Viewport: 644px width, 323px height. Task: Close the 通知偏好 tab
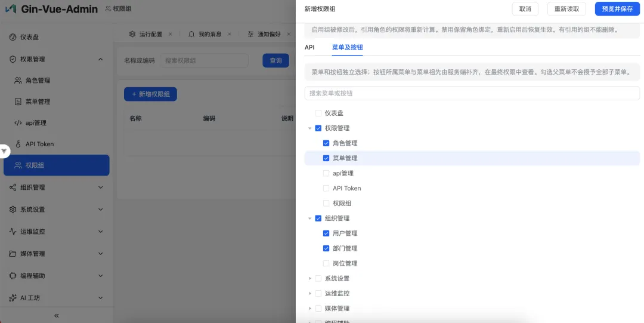(289, 34)
